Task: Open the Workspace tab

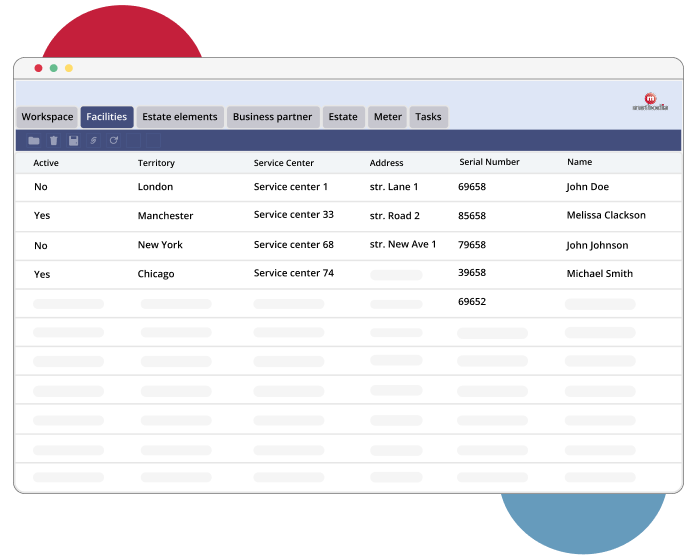Action: click(x=47, y=117)
